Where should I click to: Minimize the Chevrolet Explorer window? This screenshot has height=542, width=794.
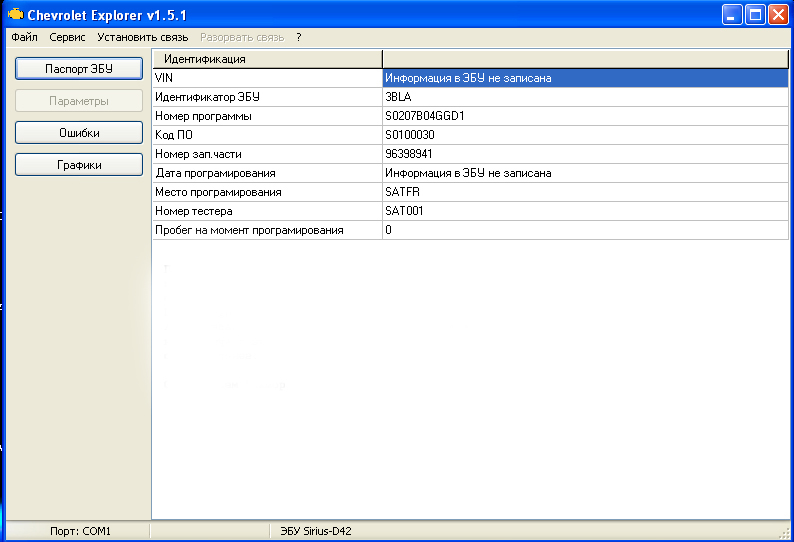coord(732,15)
